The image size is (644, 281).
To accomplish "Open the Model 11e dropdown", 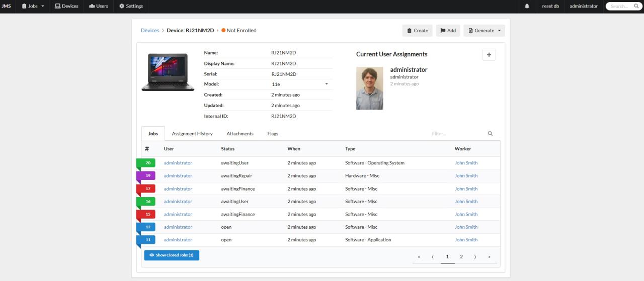I will coord(300,84).
